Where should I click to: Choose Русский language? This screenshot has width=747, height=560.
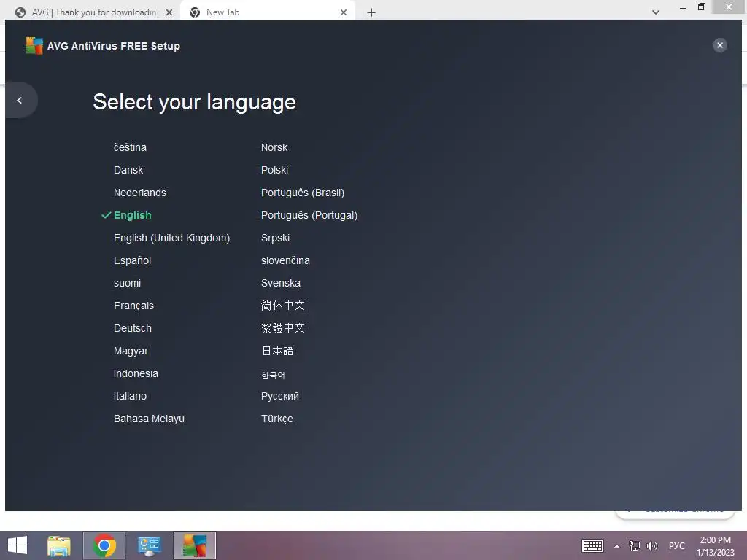279,396
